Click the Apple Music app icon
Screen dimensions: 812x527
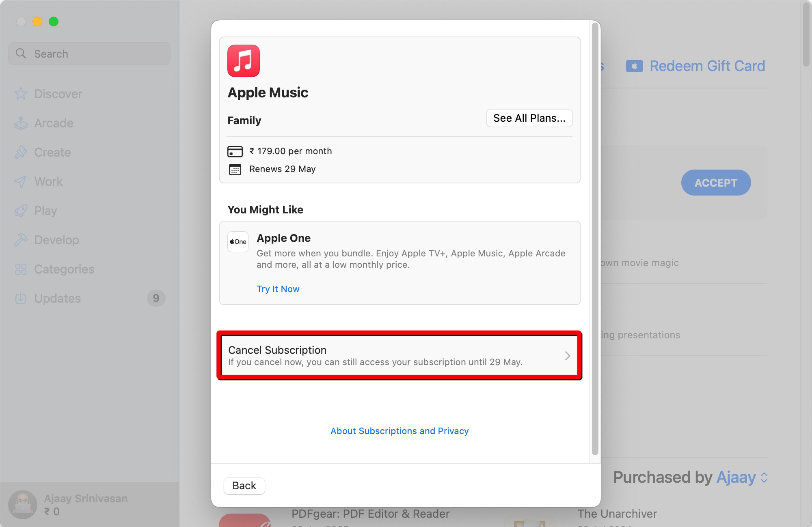click(243, 60)
